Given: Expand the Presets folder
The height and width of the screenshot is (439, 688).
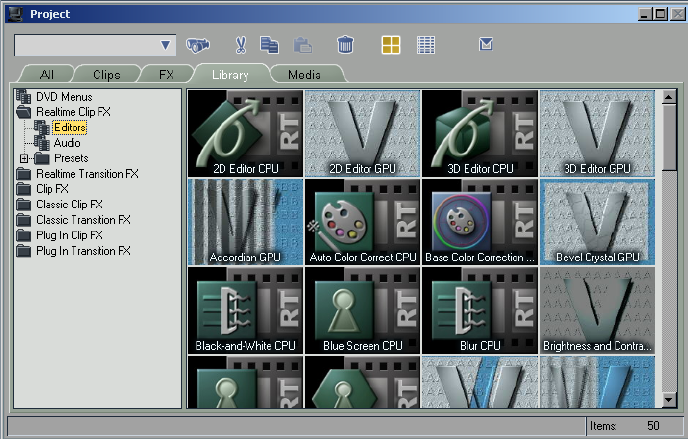Looking at the screenshot, I should [x=23, y=158].
